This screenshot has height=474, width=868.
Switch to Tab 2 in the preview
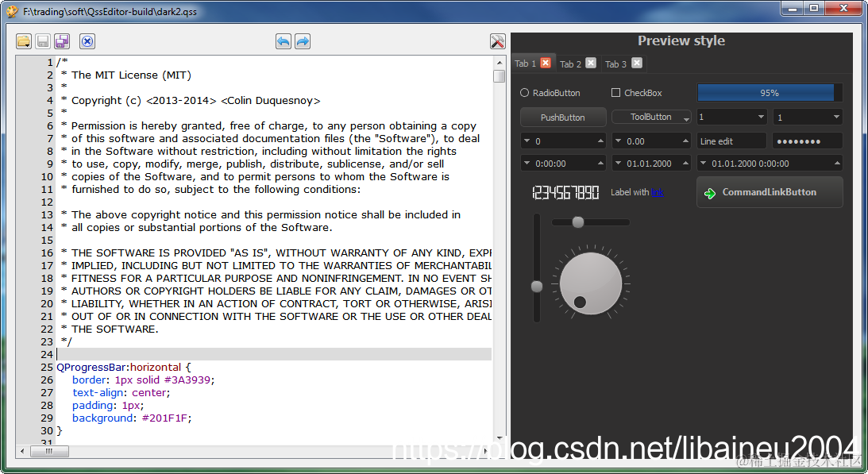[x=570, y=64]
